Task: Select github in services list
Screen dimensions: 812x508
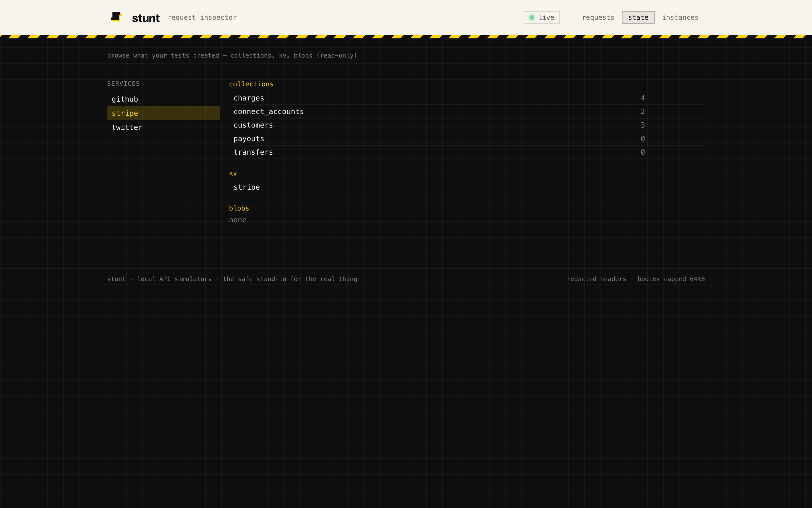Action: (x=164, y=99)
